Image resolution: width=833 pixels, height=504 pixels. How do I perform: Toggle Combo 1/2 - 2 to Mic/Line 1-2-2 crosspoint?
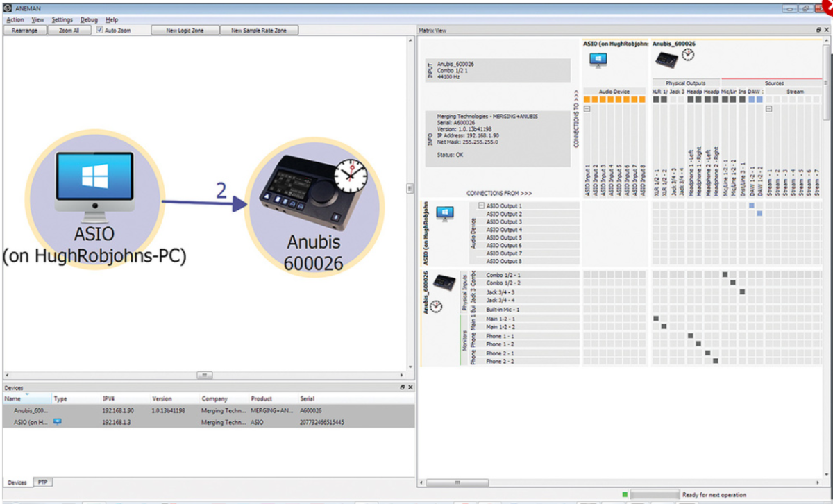pyautogui.click(x=734, y=283)
